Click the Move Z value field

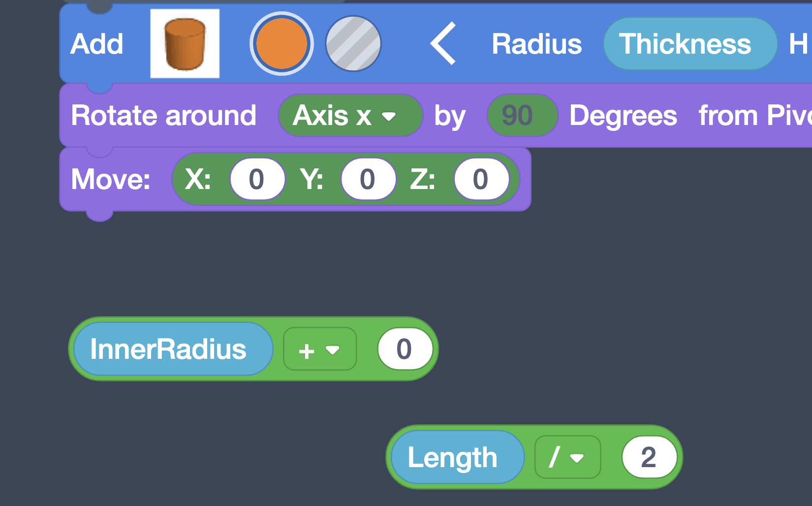pyautogui.click(x=481, y=179)
